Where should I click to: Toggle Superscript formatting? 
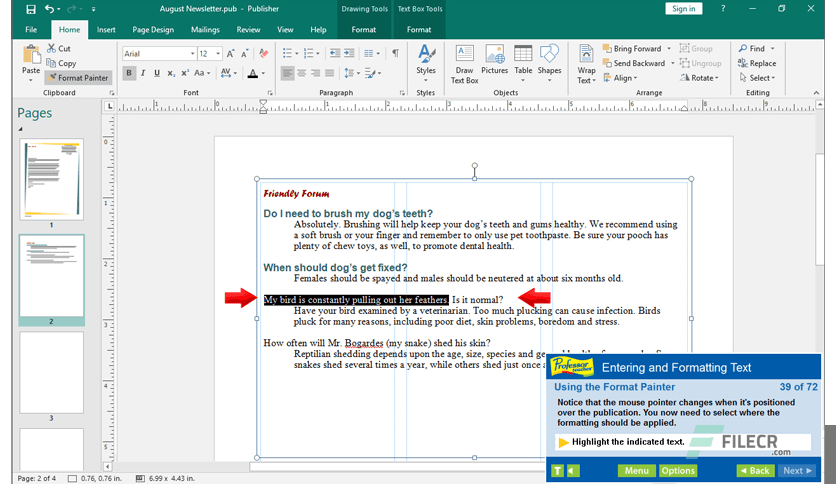[x=185, y=73]
